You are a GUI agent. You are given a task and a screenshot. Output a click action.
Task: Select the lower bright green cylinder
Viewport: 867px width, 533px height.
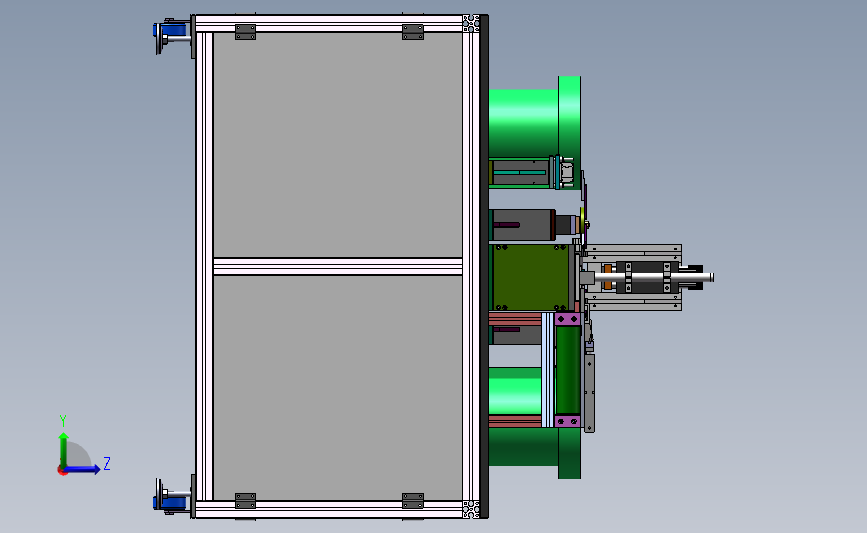coord(515,391)
